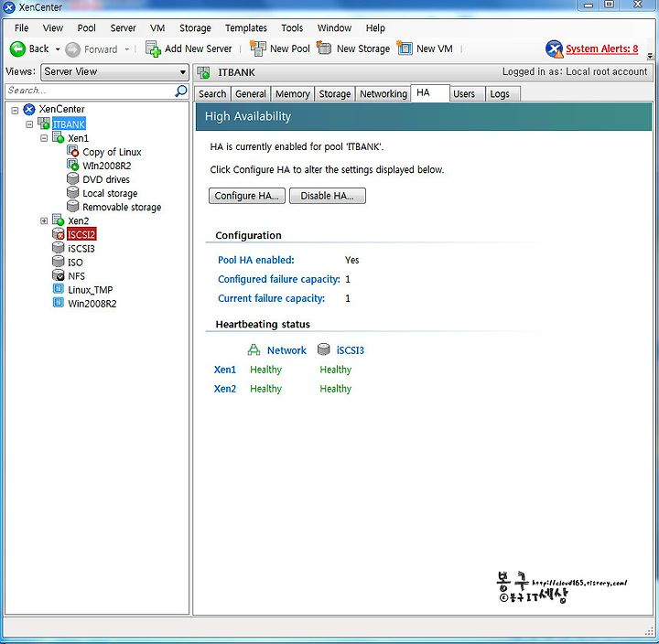Select ITBANK in the server tree
The height and width of the screenshot is (644, 659).
point(69,124)
